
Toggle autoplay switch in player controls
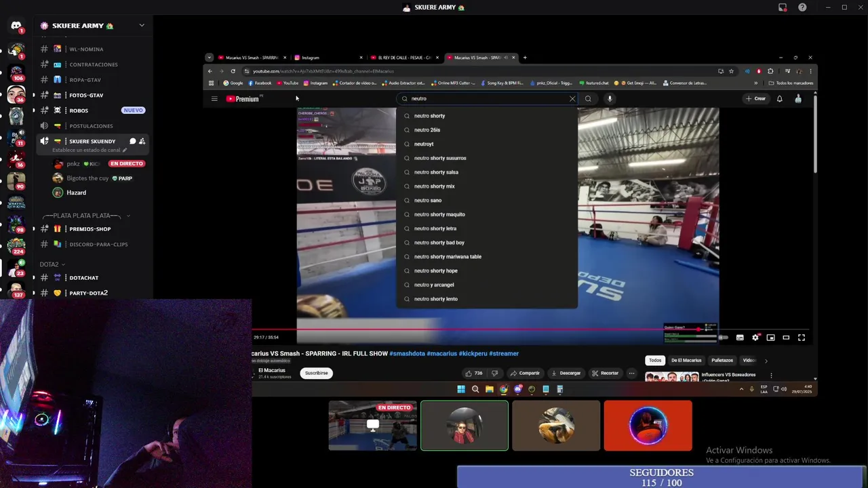[x=723, y=338]
